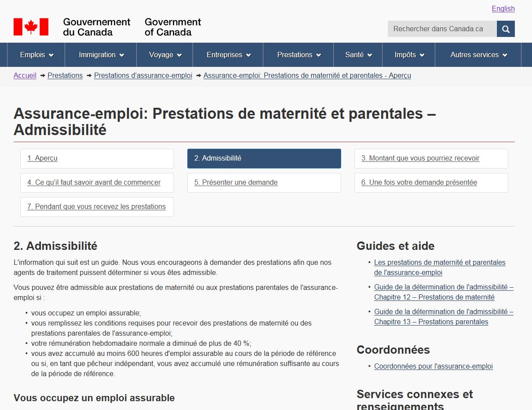This screenshot has height=410, width=532.
Task: Open the Prestations d'assurance-emploi breadcrumb
Action: [x=143, y=75]
